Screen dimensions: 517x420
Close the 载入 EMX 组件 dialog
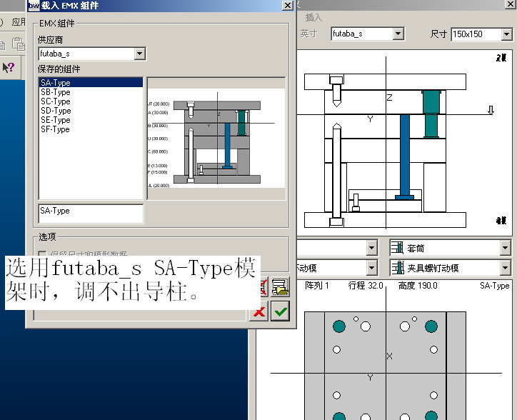(288, 5)
